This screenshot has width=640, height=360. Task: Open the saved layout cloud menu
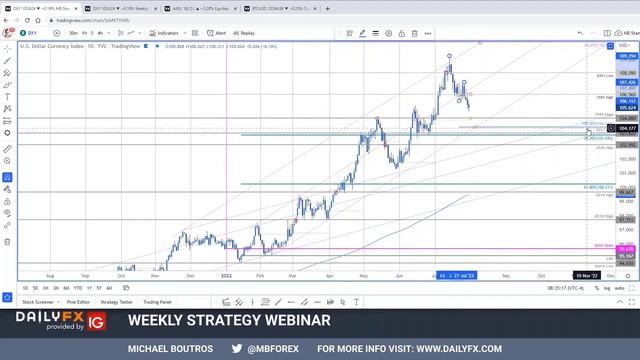point(627,33)
